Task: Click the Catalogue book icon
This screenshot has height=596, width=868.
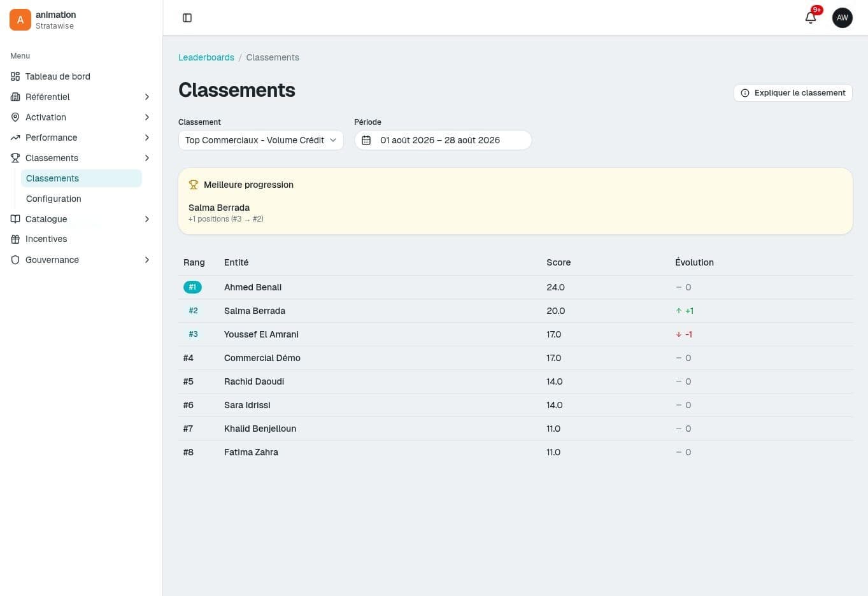Action: 15,219
